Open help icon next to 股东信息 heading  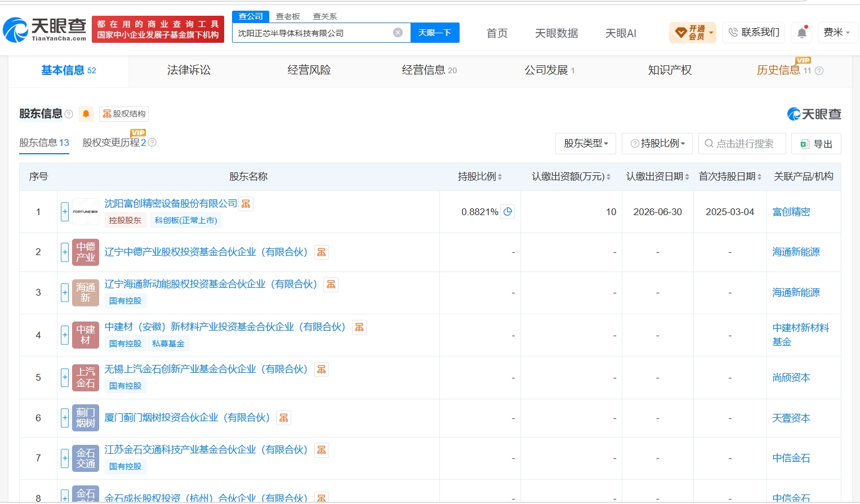pos(69,114)
